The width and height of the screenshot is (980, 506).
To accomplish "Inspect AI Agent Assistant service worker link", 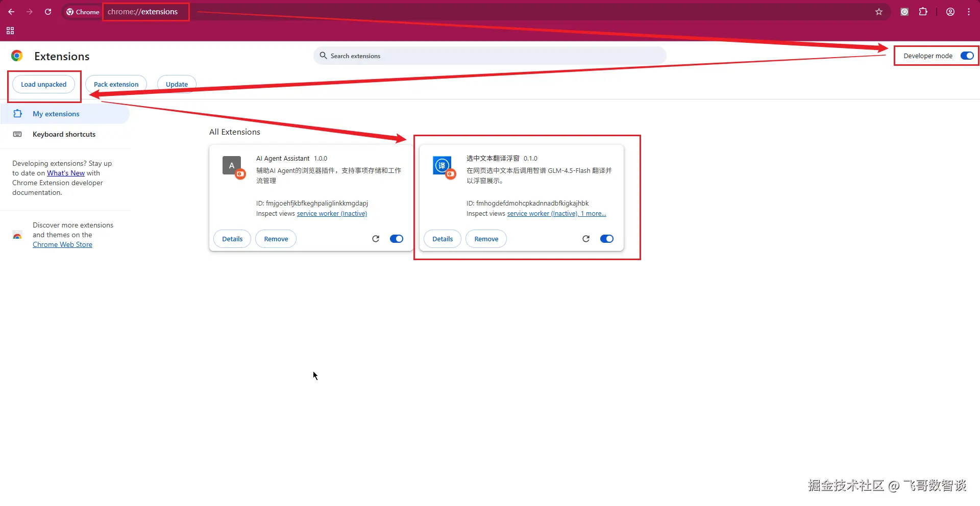I will [332, 214].
